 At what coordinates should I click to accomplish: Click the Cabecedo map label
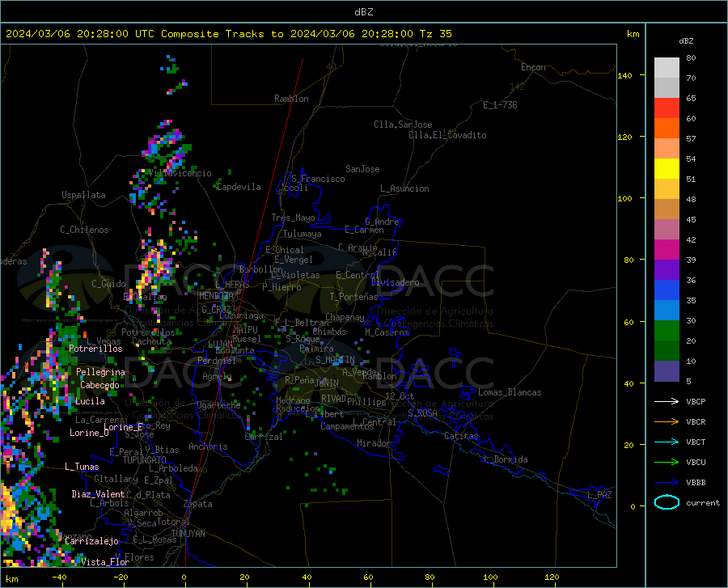pos(99,385)
